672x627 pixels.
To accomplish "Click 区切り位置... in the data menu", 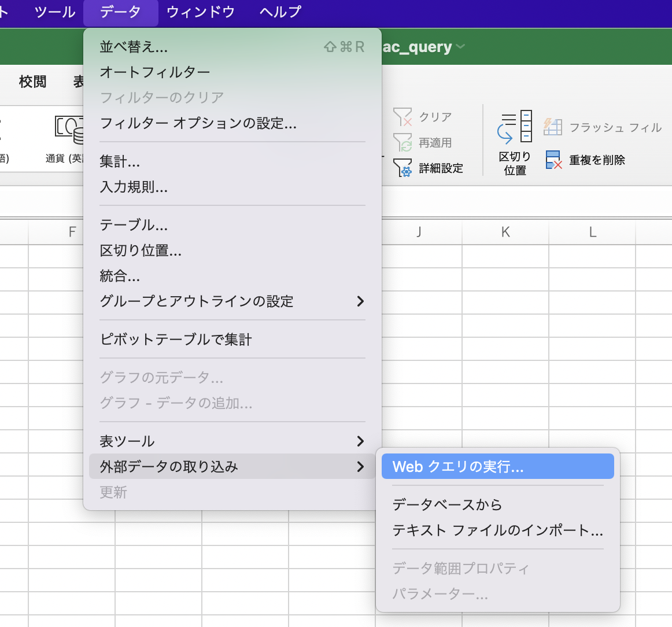I will [232, 250].
